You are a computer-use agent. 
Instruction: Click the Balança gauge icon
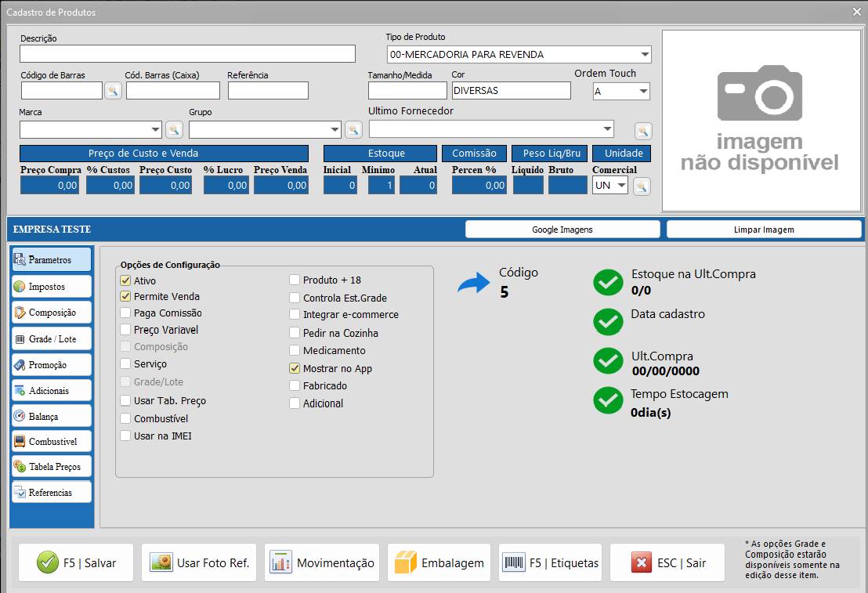pos(20,416)
